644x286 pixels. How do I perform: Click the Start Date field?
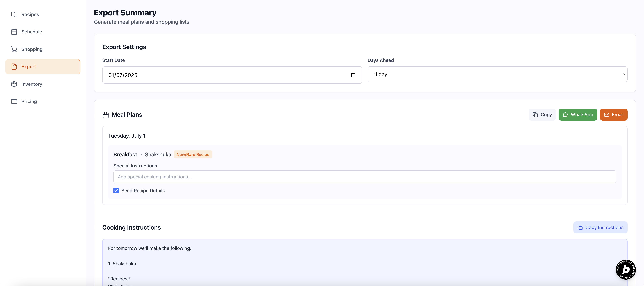tap(225, 75)
